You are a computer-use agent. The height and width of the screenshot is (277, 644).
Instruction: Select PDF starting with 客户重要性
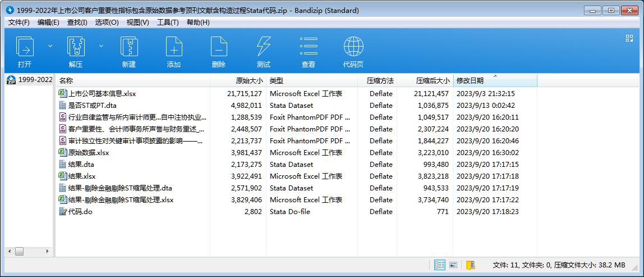click(136, 129)
